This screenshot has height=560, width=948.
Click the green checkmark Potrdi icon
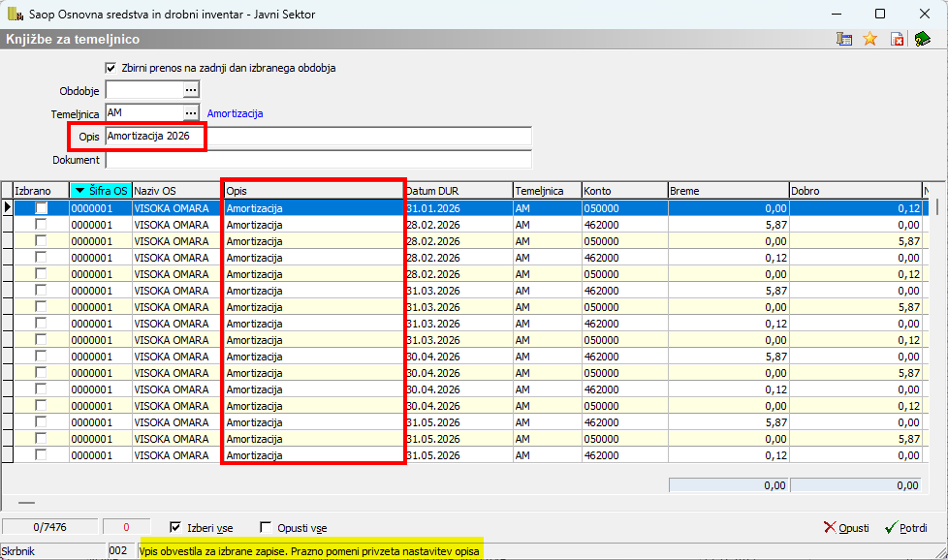tap(891, 528)
